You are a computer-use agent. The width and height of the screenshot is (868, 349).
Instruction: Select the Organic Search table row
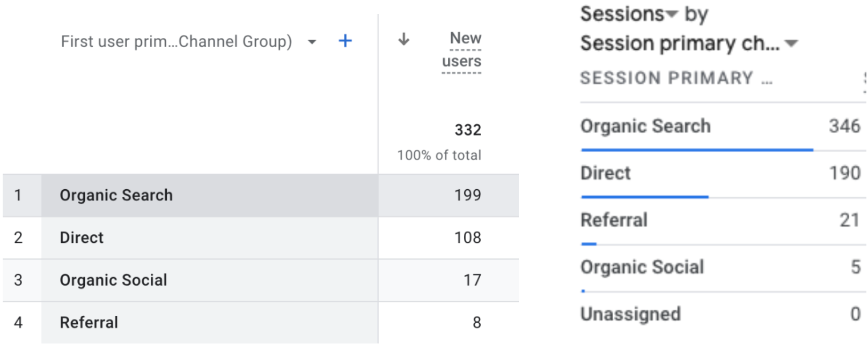tap(116, 195)
